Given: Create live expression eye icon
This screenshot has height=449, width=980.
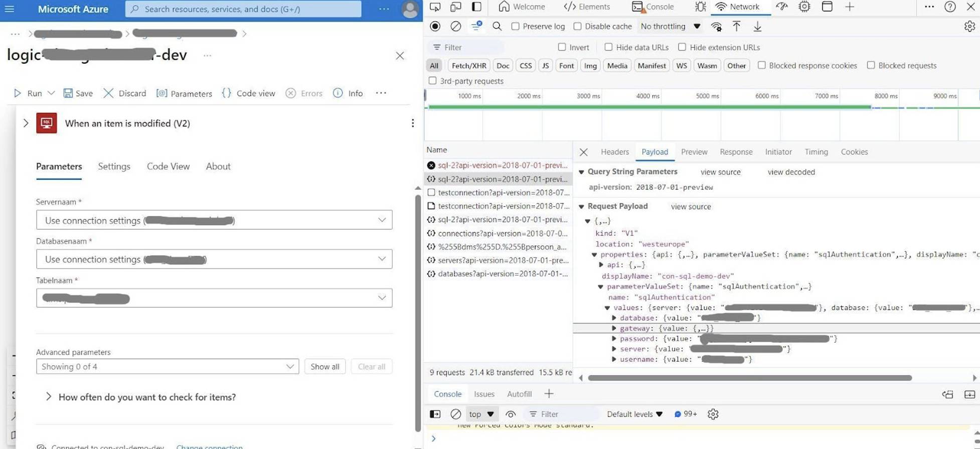Looking at the screenshot, I should point(510,414).
